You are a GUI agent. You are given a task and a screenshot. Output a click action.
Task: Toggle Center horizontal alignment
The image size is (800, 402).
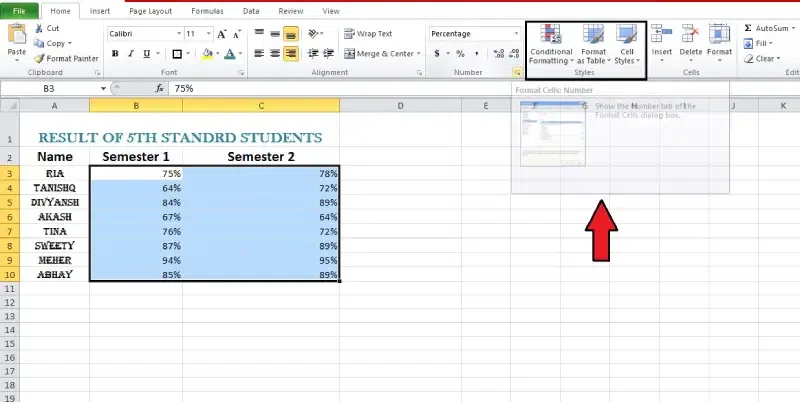coord(275,53)
